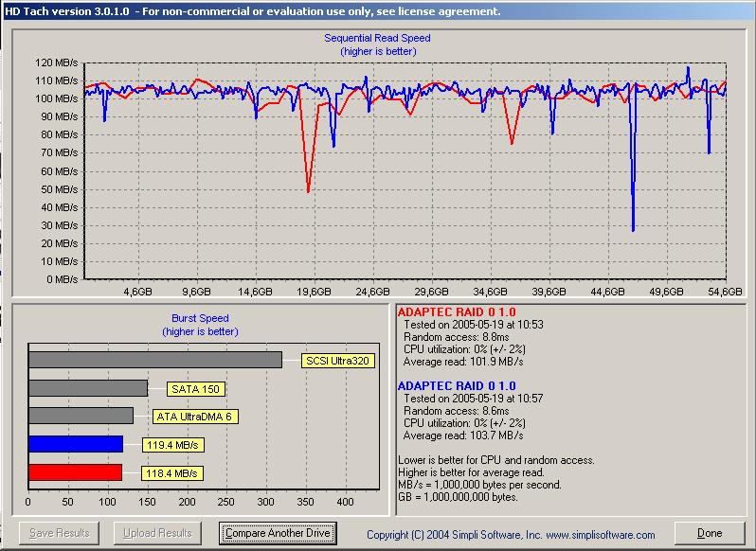Click 'Random access: 8.8ms' text
Screen dimensions: 756x551
tap(456, 337)
